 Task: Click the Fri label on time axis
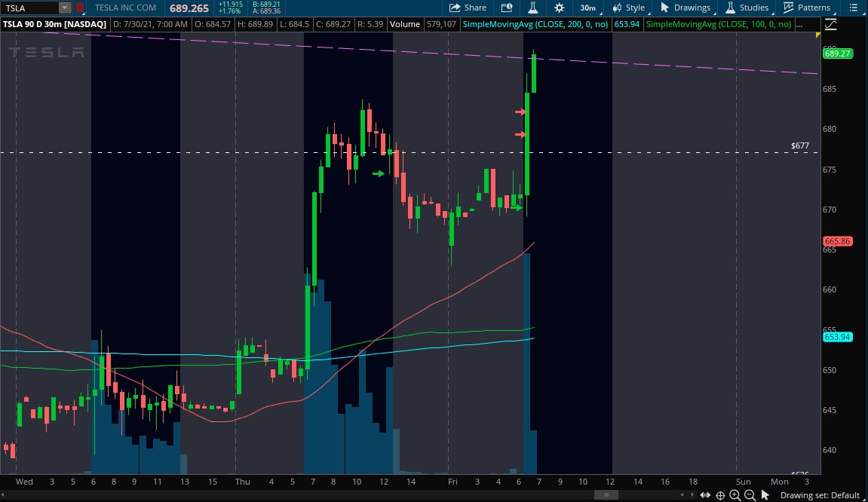[x=452, y=482]
